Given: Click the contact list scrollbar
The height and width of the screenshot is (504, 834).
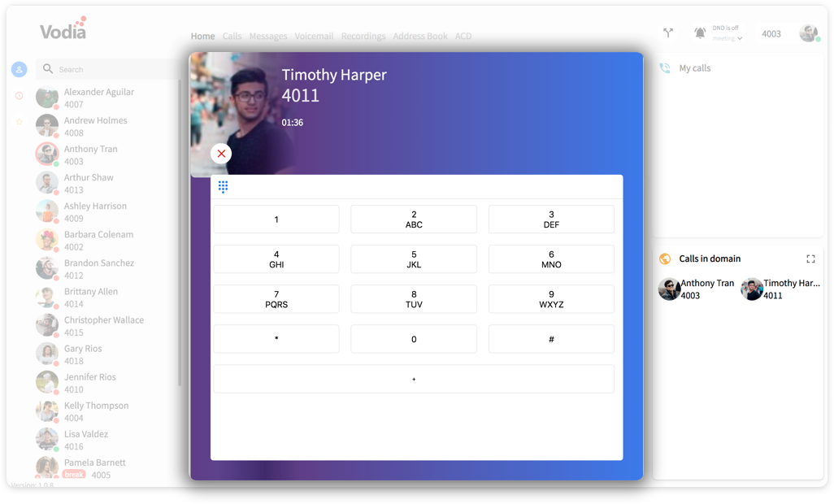Looking at the screenshot, I should 180,232.
